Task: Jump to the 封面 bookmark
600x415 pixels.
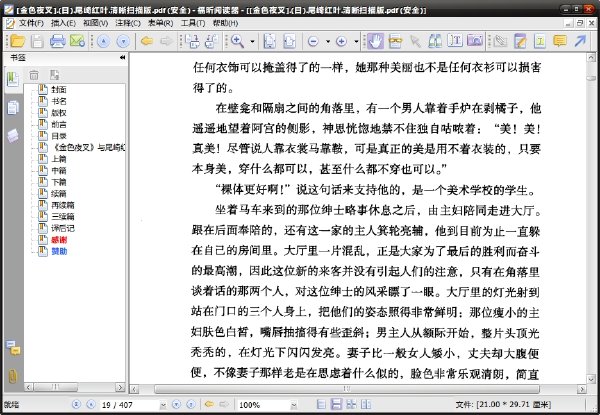Action: pyautogui.click(x=59, y=90)
